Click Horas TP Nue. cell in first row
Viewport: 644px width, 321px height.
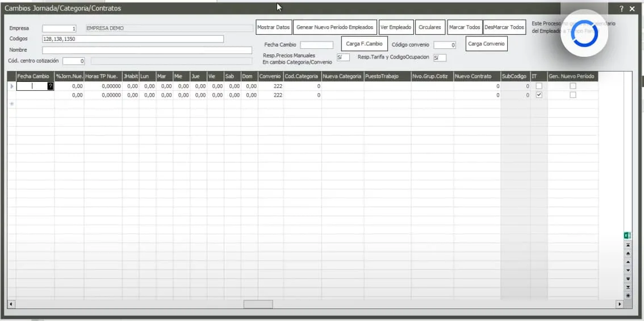103,86
